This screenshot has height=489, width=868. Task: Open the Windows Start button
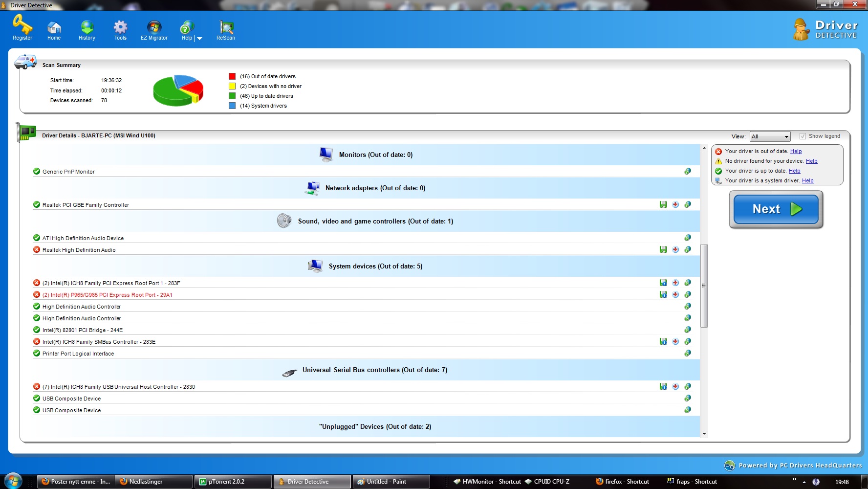[13, 481]
